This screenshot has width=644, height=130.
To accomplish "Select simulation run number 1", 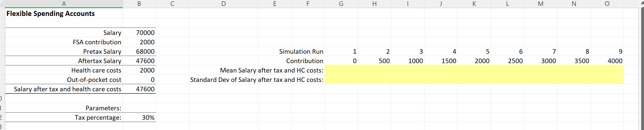I will tap(341, 52).
